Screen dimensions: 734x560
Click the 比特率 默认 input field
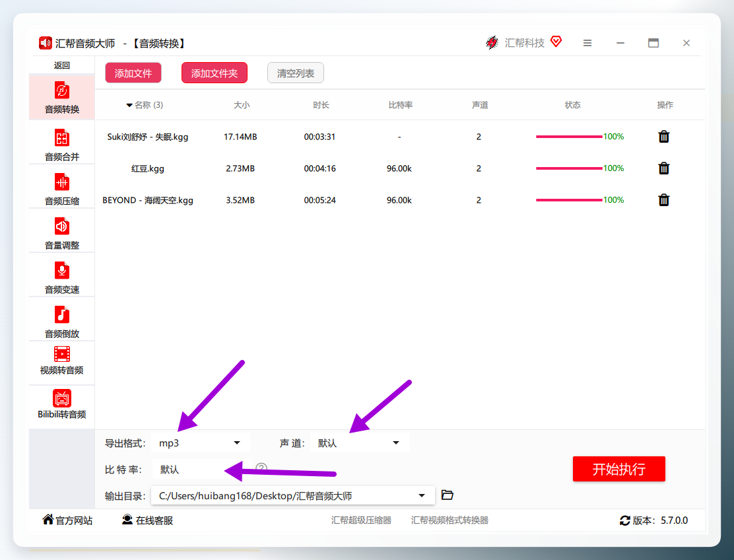point(201,469)
